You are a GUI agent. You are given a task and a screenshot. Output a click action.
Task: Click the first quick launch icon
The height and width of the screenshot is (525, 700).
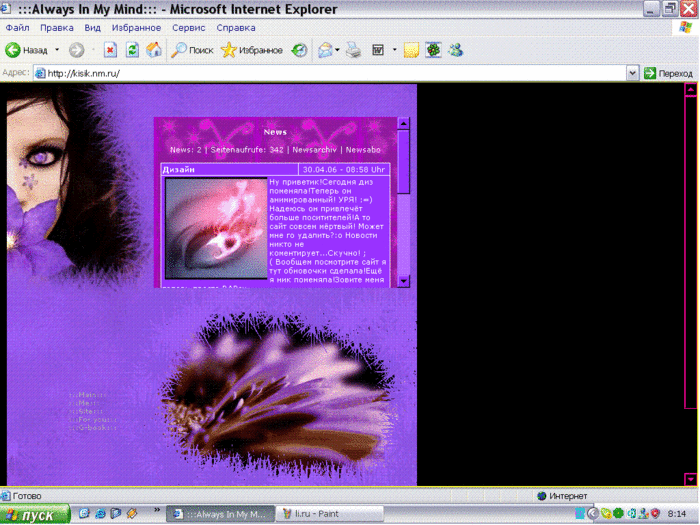(x=84, y=514)
